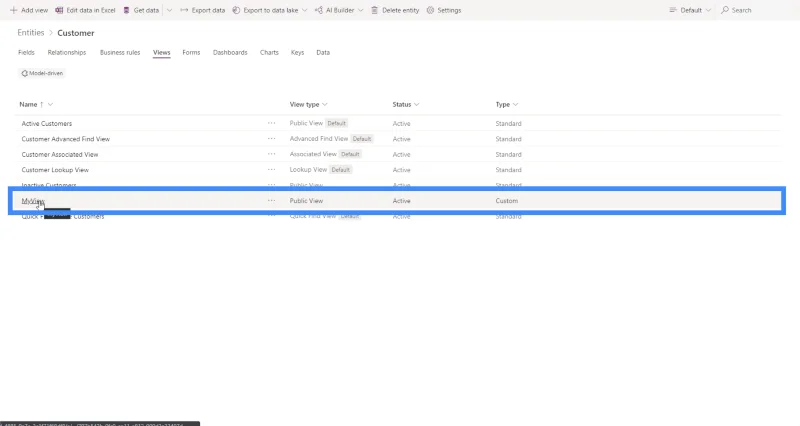Click the Default badge beside Advanced Find View

(x=362, y=139)
